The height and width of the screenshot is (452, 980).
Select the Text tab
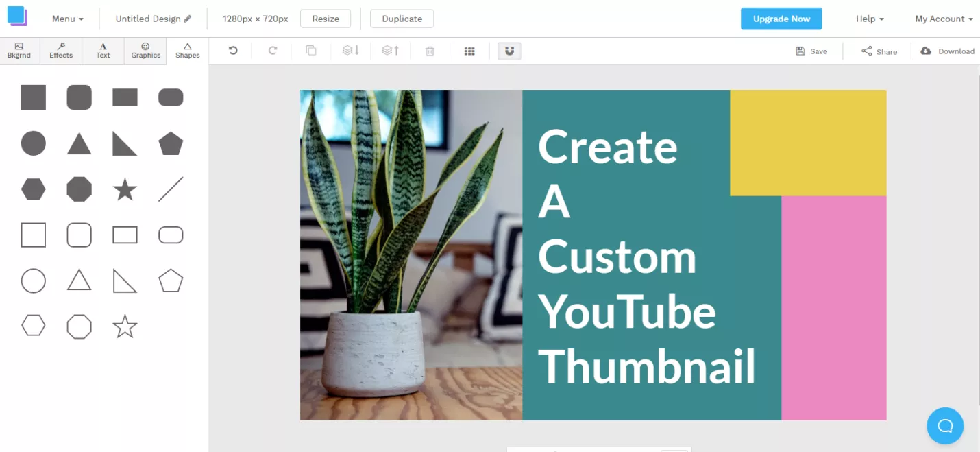pyautogui.click(x=103, y=51)
